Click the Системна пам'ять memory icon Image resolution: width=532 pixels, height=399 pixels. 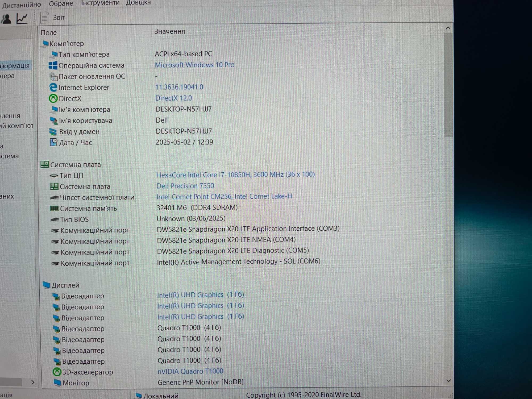tap(54, 208)
